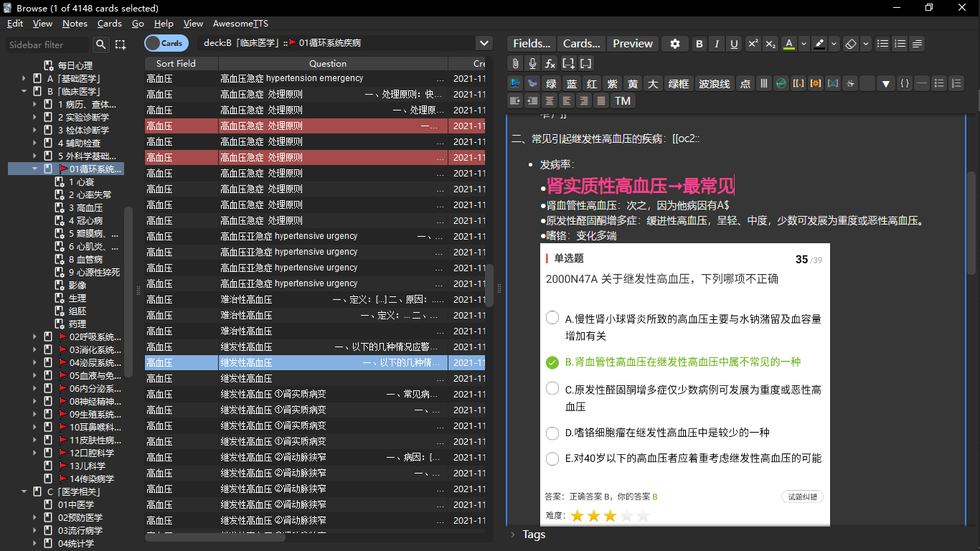This screenshot has height=551, width=980.
Task: Open the text color picker dropdown arrow
Action: click(804, 44)
